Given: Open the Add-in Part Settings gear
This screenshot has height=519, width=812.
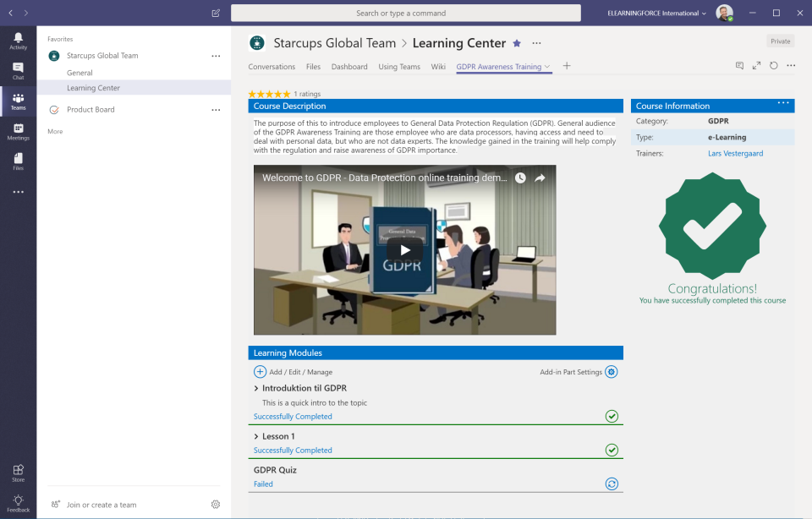Looking at the screenshot, I should pos(611,372).
